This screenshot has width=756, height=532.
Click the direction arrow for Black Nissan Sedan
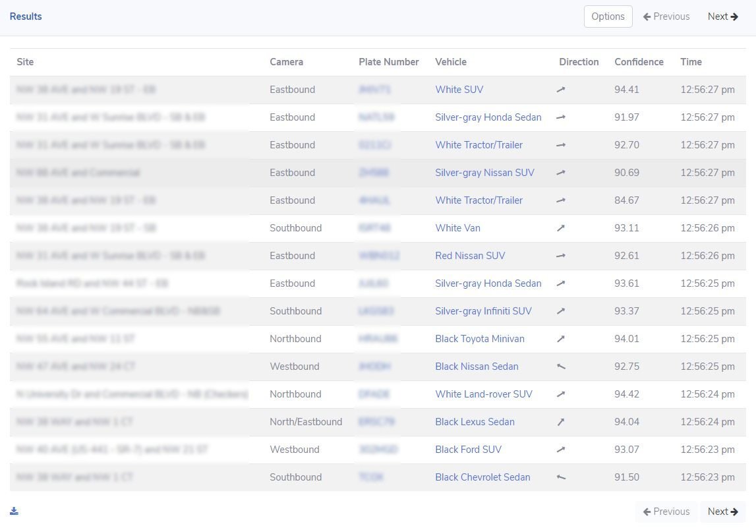561,367
